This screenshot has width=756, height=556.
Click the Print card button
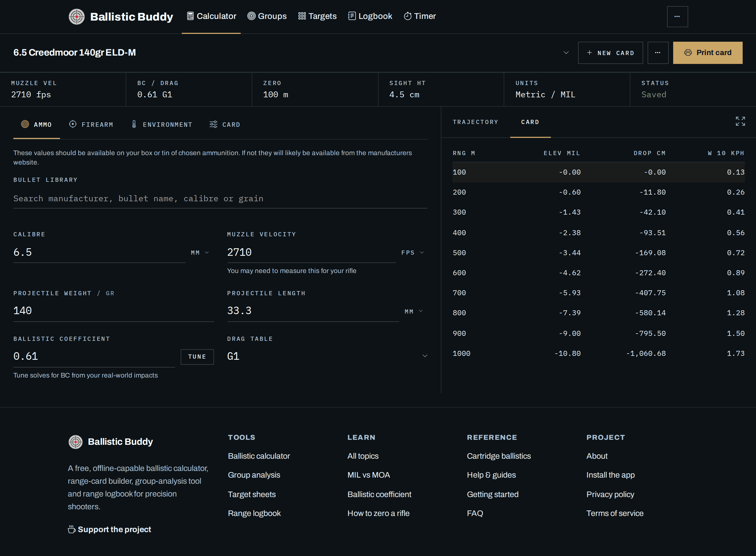coord(708,53)
